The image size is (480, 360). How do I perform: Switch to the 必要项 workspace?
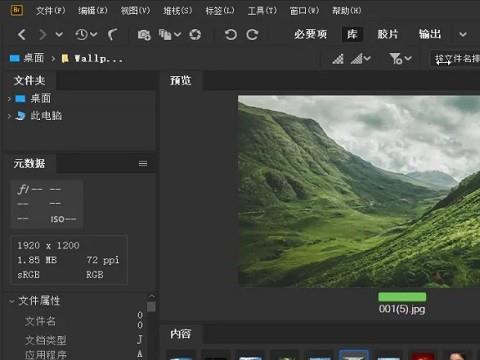coord(310,34)
